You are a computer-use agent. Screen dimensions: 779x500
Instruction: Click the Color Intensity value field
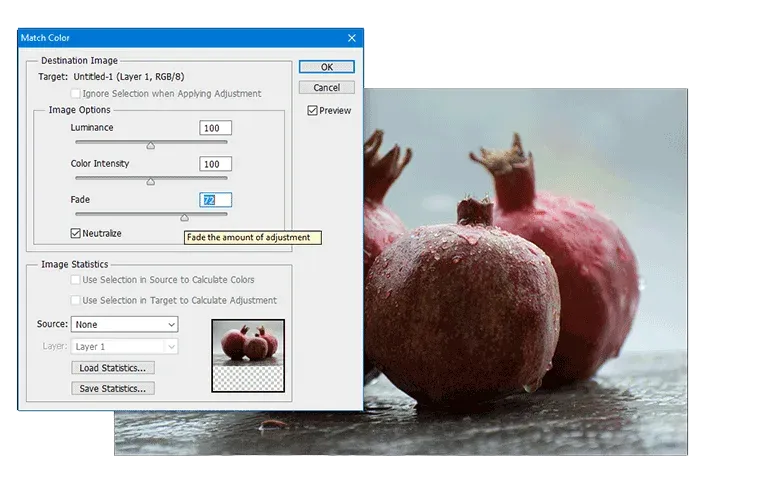point(215,164)
